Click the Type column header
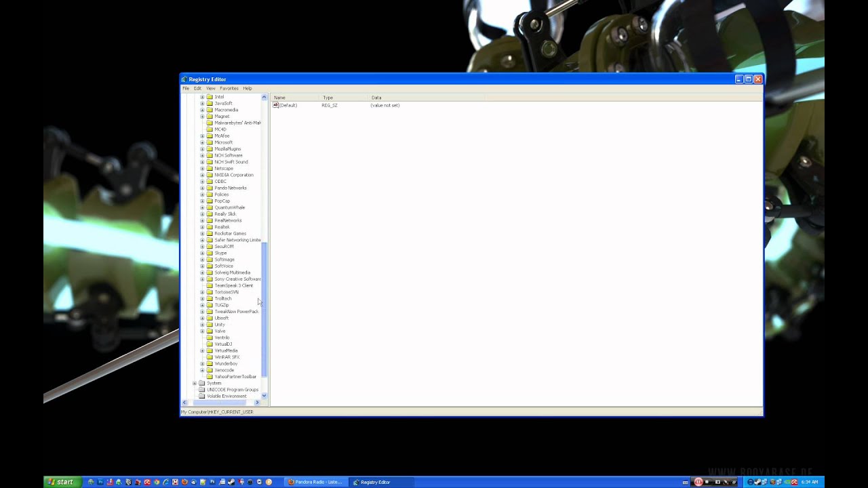Screen dimensions: 868x488 [344, 98]
